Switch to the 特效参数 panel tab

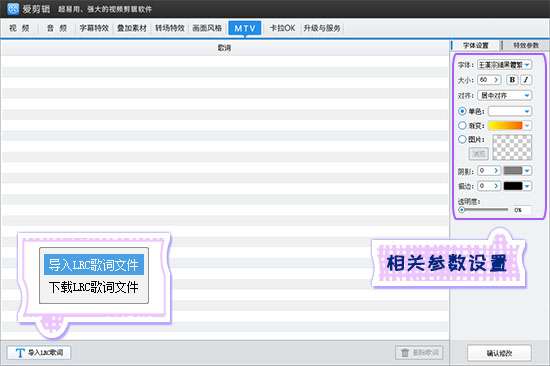pos(526,45)
